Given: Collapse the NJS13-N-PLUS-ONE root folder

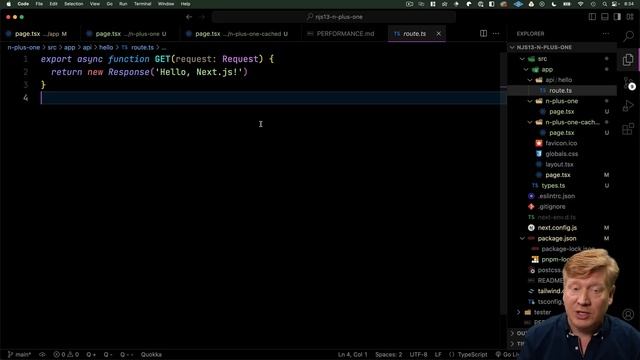Looking at the screenshot, I should point(562,47).
